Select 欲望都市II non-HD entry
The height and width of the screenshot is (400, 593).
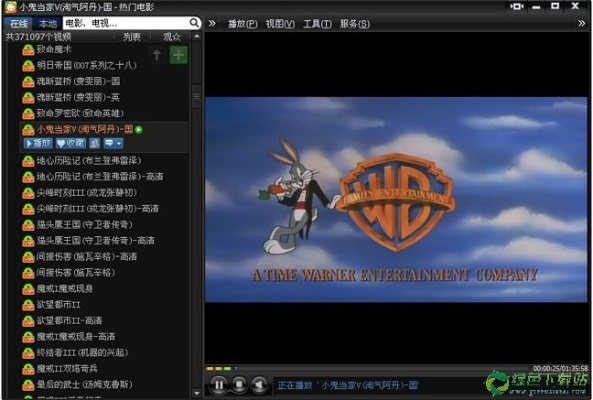59,305
